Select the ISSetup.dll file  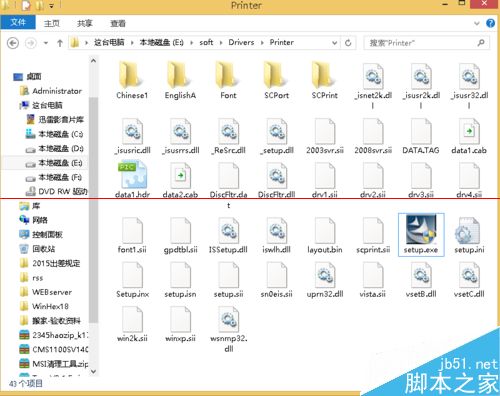tap(228, 235)
